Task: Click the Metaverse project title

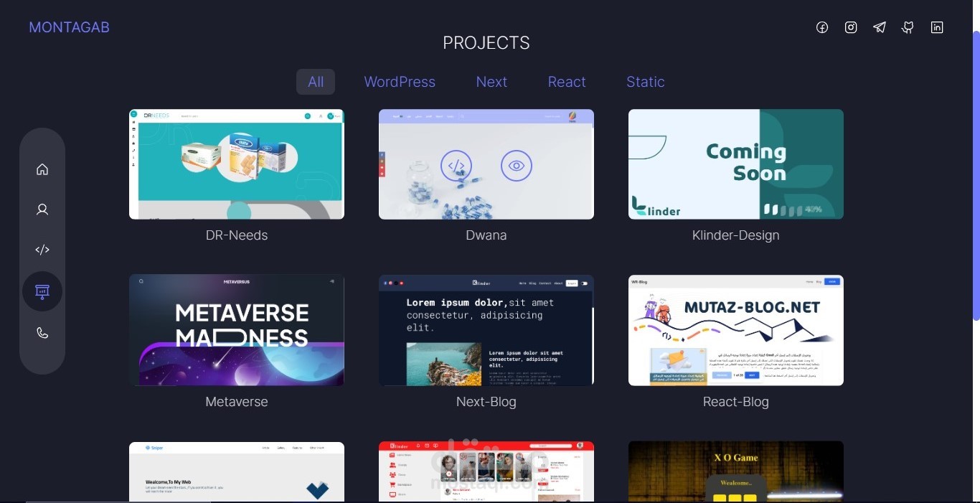Action: (x=237, y=402)
